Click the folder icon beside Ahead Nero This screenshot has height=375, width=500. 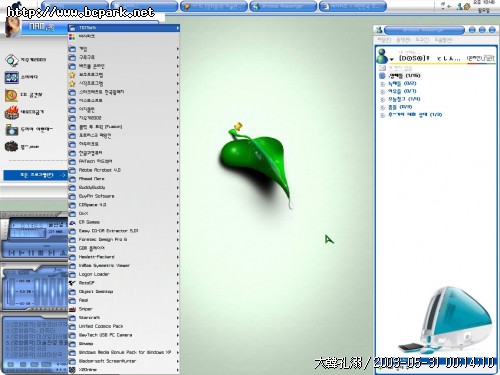tap(72, 179)
